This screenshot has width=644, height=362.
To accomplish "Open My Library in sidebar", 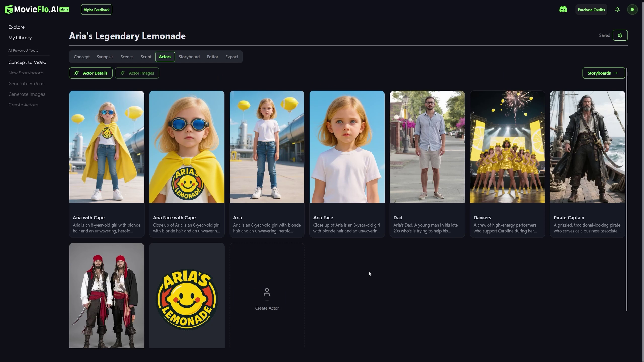I will coord(20,38).
